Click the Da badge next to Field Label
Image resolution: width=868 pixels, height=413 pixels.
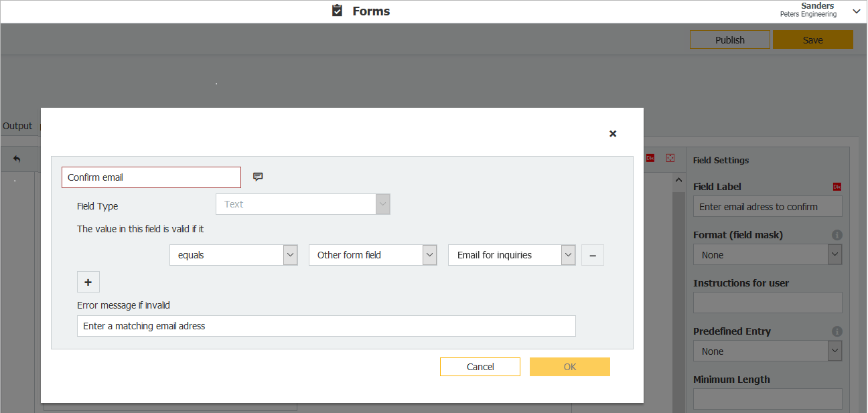[x=837, y=186]
